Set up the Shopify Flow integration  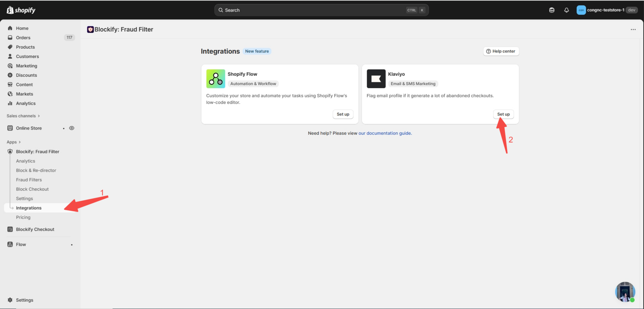pyautogui.click(x=343, y=114)
